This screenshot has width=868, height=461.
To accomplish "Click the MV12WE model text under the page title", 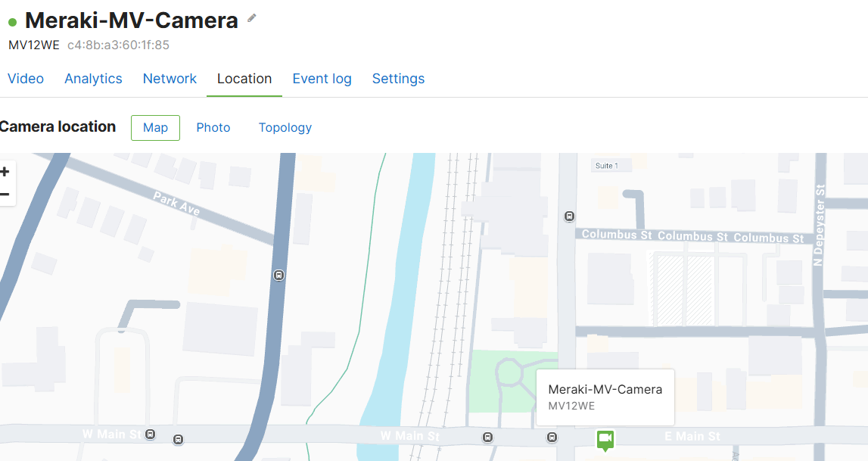I will 34,45.
